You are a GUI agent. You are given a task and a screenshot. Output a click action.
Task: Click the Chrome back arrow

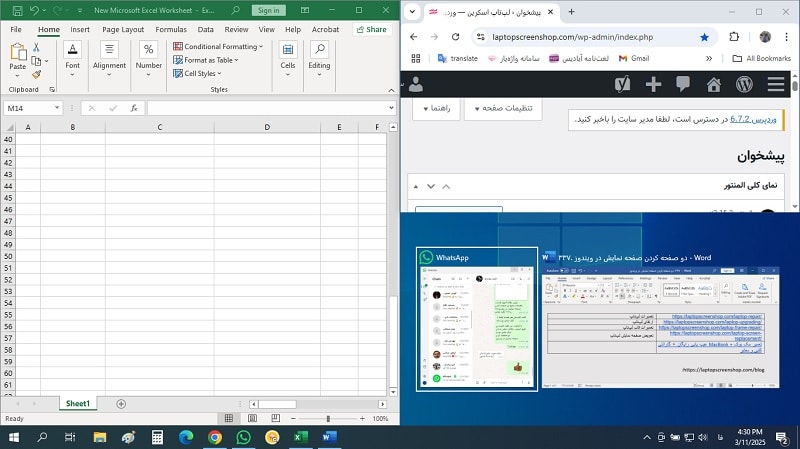414,37
